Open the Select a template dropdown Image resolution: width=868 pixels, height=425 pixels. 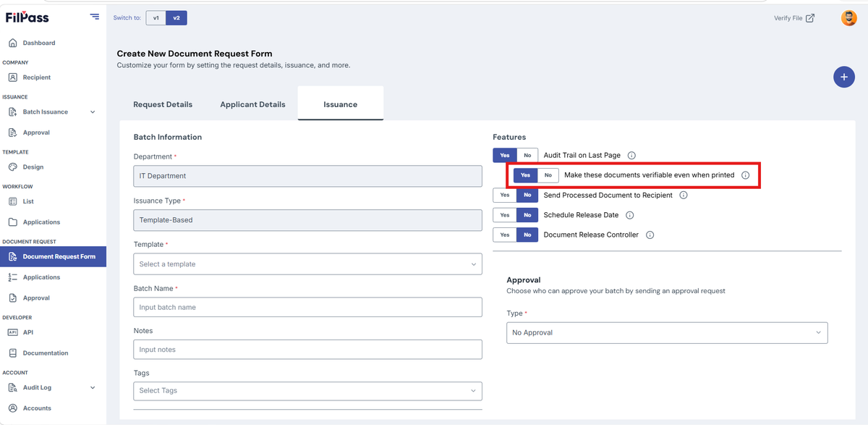[x=307, y=264]
